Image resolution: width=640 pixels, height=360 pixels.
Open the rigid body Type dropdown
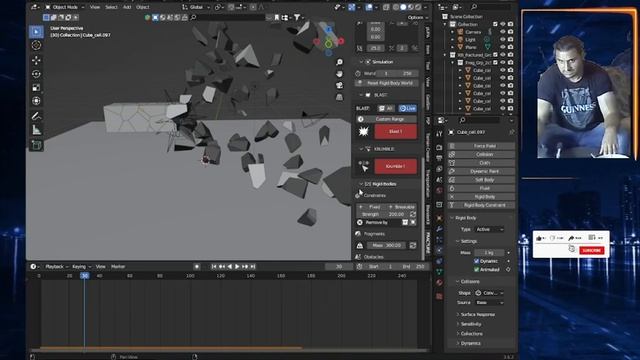[489, 229]
